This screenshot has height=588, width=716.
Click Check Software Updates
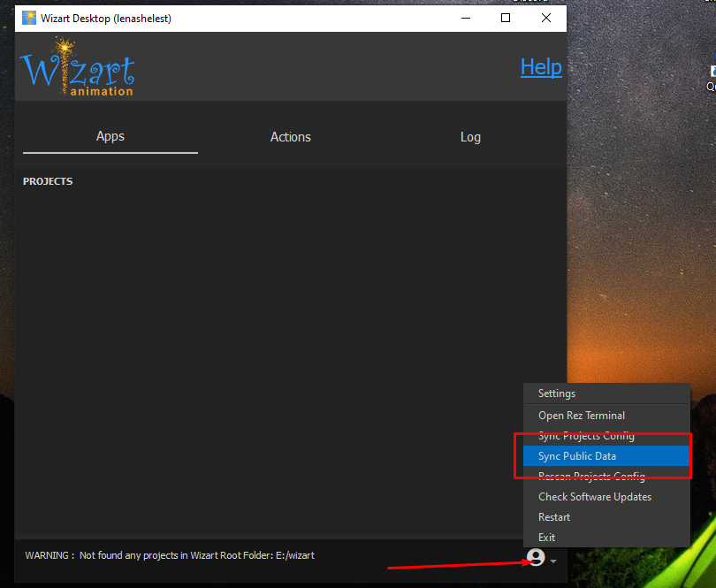pyautogui.click(x=595, y=497)
